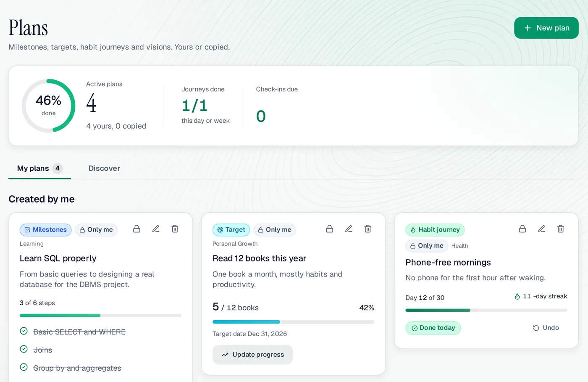Viewport: 588px width, 382px height.
Task: Click the 42% progress value
Action: (367, 308)
